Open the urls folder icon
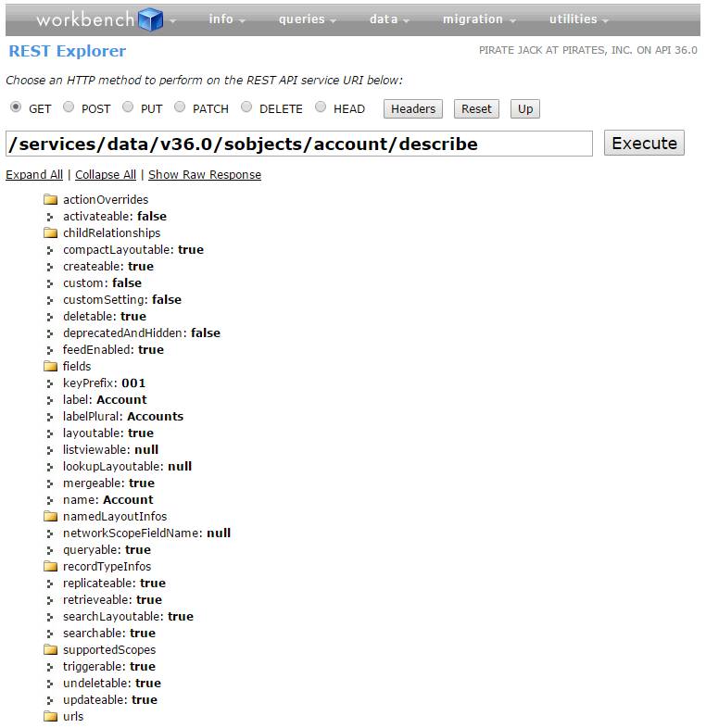 pos(50,716)
